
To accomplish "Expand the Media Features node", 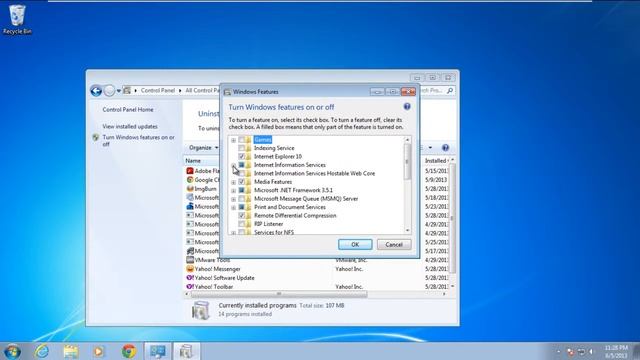I will (233, 182).
